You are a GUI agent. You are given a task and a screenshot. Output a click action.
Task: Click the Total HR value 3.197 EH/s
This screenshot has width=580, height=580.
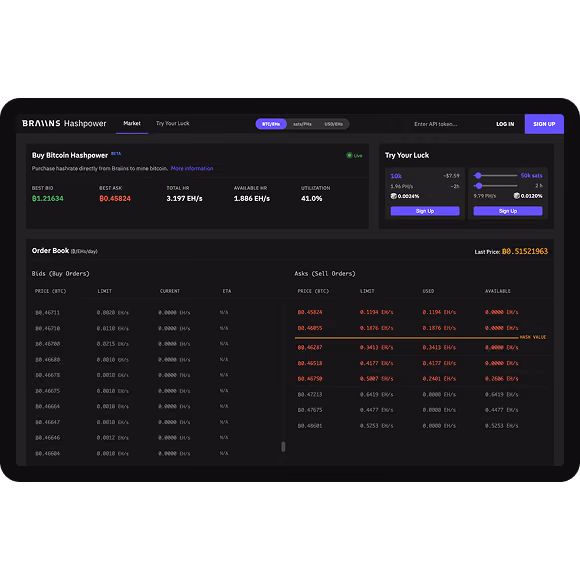tap(184, 199)
